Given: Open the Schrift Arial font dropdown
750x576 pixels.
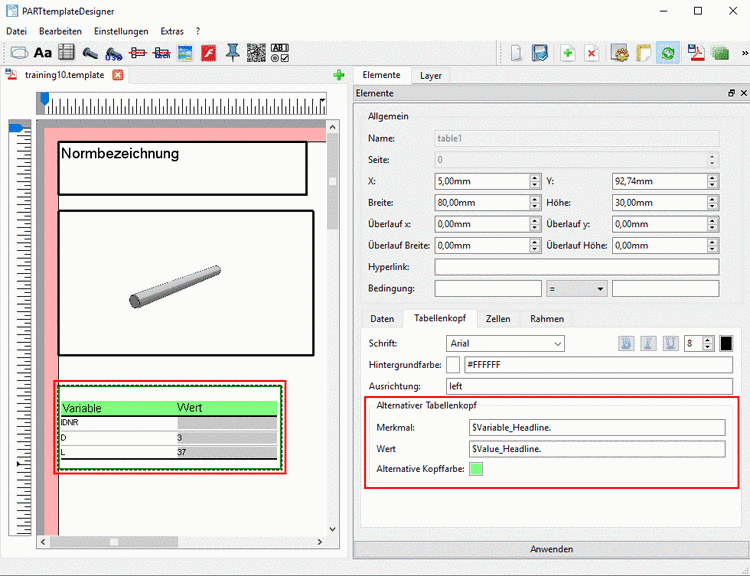Looking at the screenshot, I should pos(505,343).
